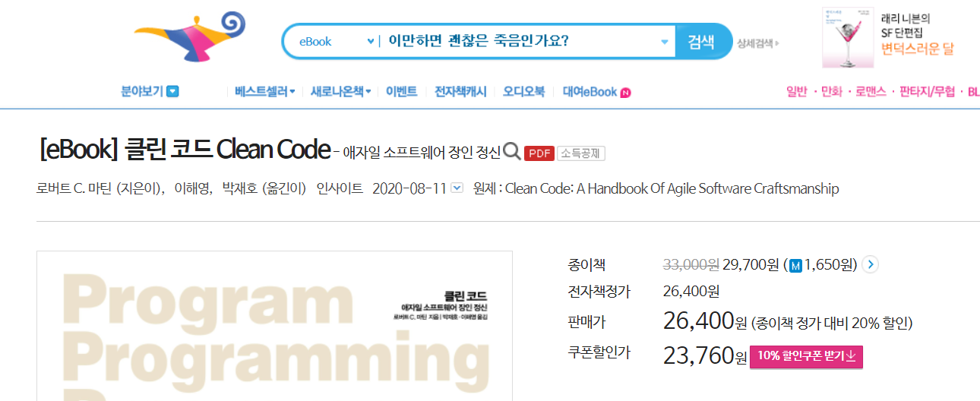Select the 판타지/무협 genre link

coord(927,92)
